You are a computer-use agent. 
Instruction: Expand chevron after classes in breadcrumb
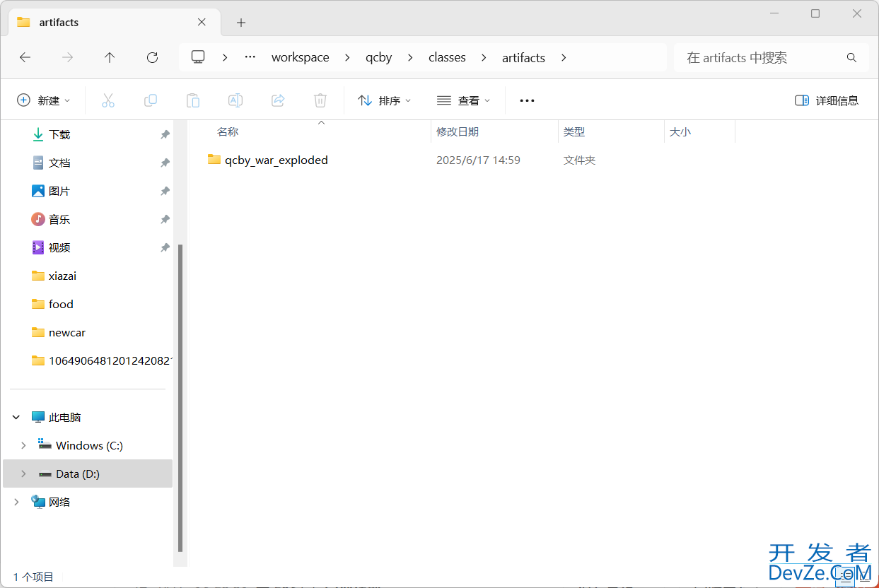coord(484,57)
